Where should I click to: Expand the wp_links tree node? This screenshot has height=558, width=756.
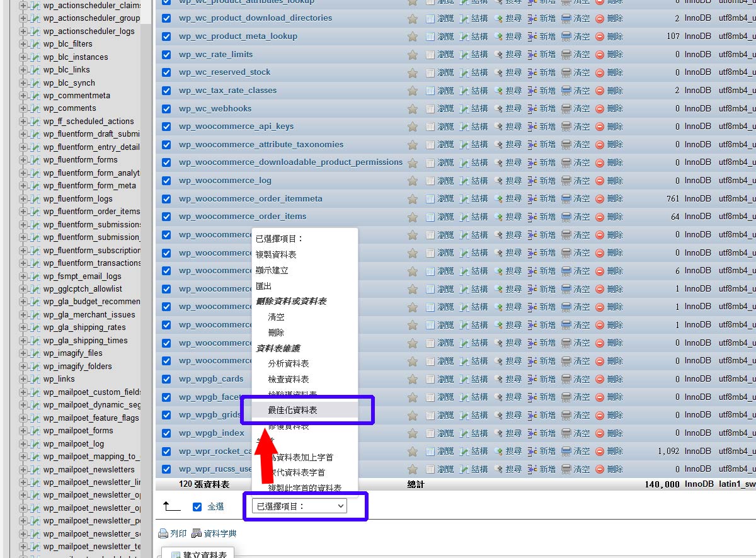pyautogui.click(x=23, y=379)
